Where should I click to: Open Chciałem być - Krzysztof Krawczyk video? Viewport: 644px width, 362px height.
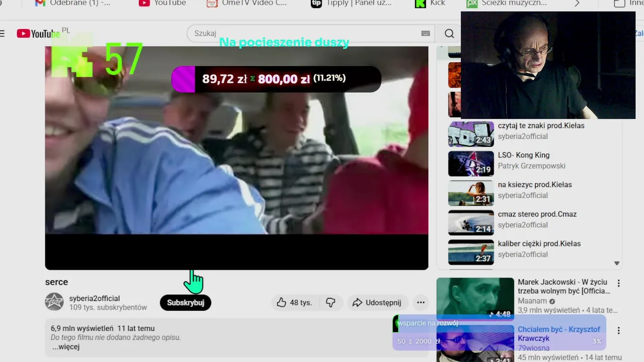pyautogui.click(x=559, y=334)
